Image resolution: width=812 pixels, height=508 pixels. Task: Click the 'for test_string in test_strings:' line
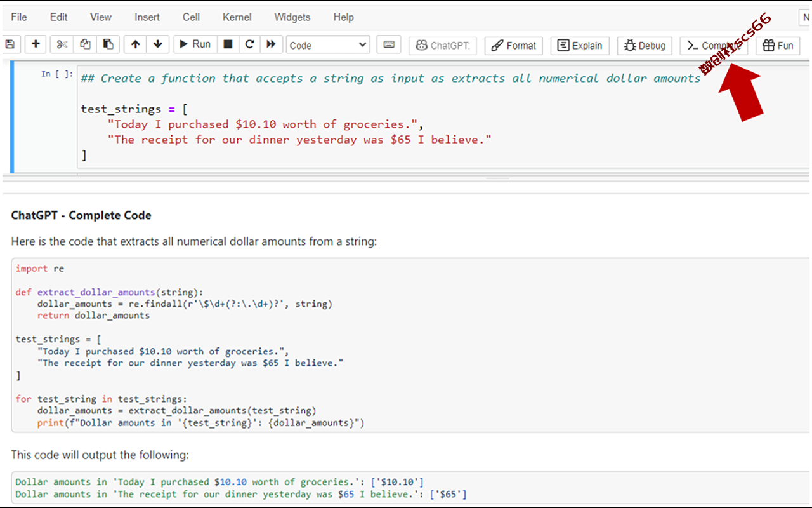coord(101,399)
